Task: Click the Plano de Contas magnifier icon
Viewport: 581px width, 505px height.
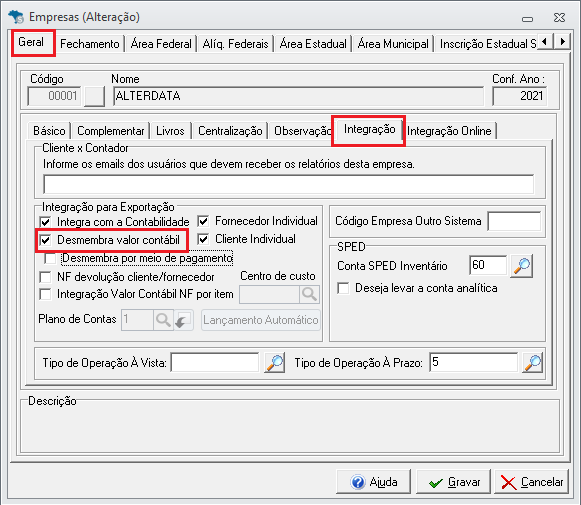Action: point(163,320)
